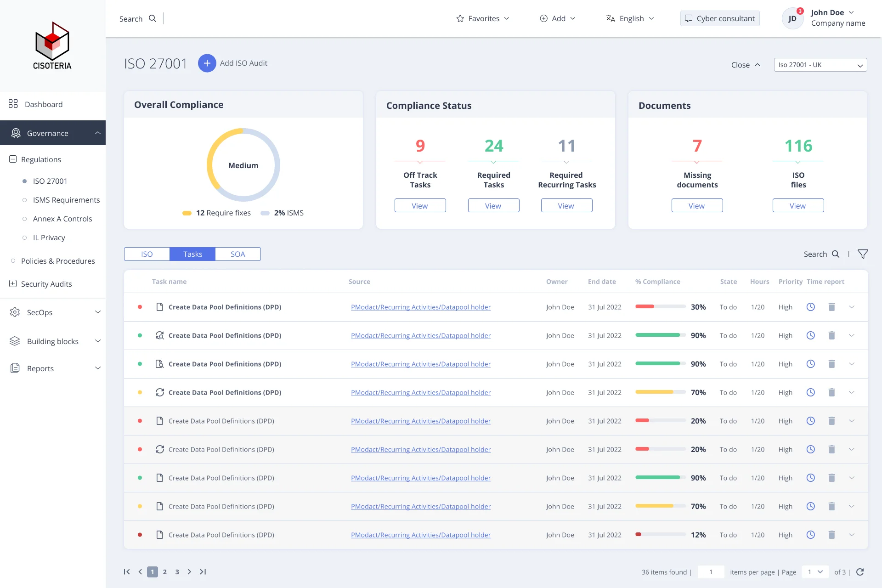Viewport: 882px width, 588px height.
Task: Open the Datapool holder link in the 30% row
Action: [421, 307]
